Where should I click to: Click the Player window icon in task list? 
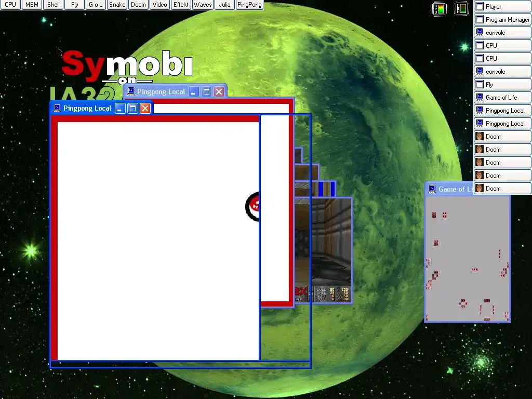tap(480, 6)
